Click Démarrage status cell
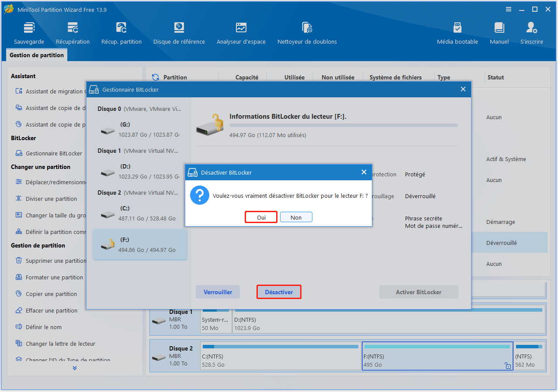This screenshot has height=392, width=558. [500, 222]
